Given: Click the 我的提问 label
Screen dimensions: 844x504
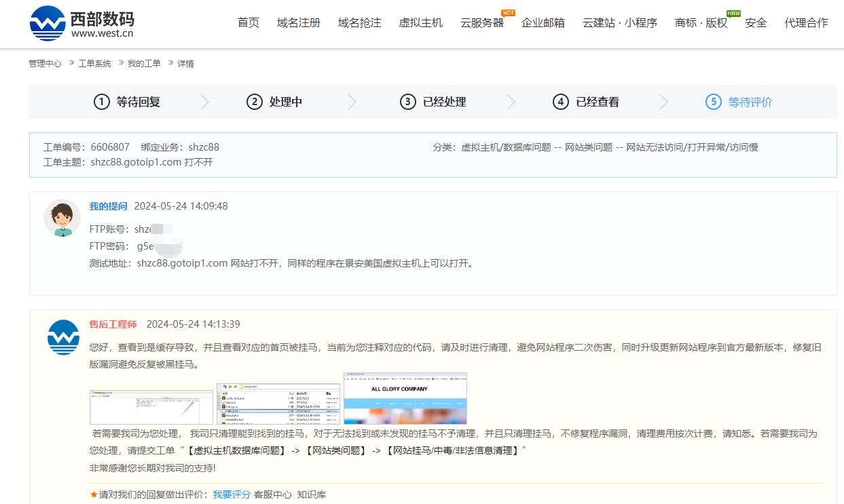Looking at the screenshot, I should click(108, 206).
